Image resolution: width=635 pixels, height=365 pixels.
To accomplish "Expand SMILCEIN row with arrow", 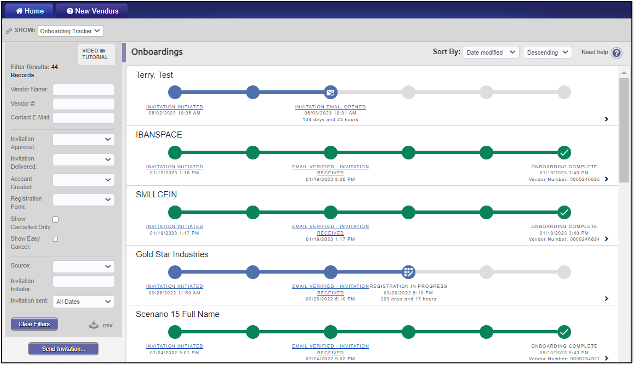I will 606,239.
